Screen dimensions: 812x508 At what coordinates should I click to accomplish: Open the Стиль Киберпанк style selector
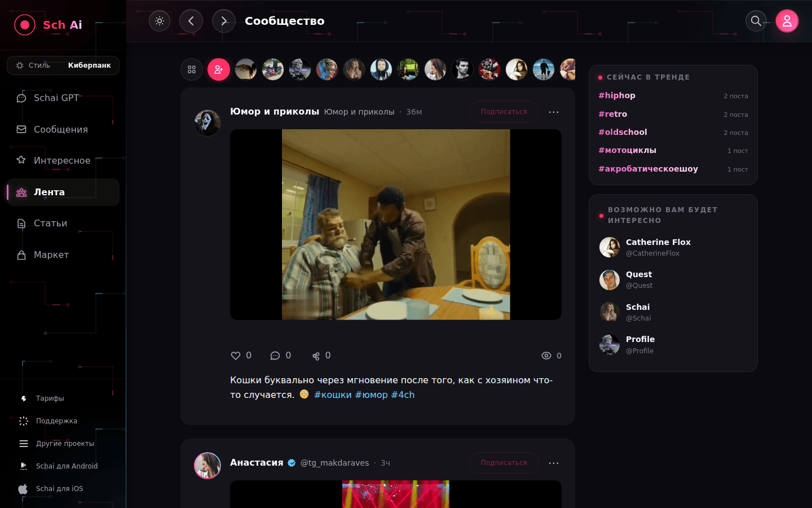click(x=63, y=65)
